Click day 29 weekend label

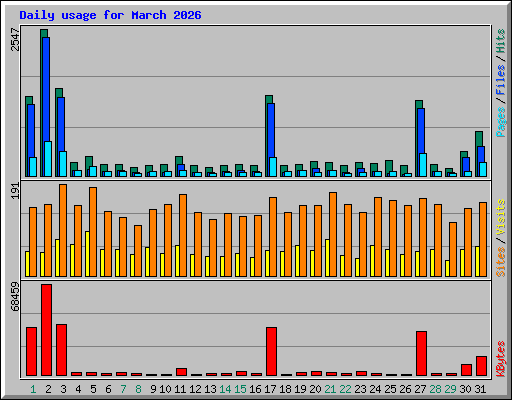(450, 389)
